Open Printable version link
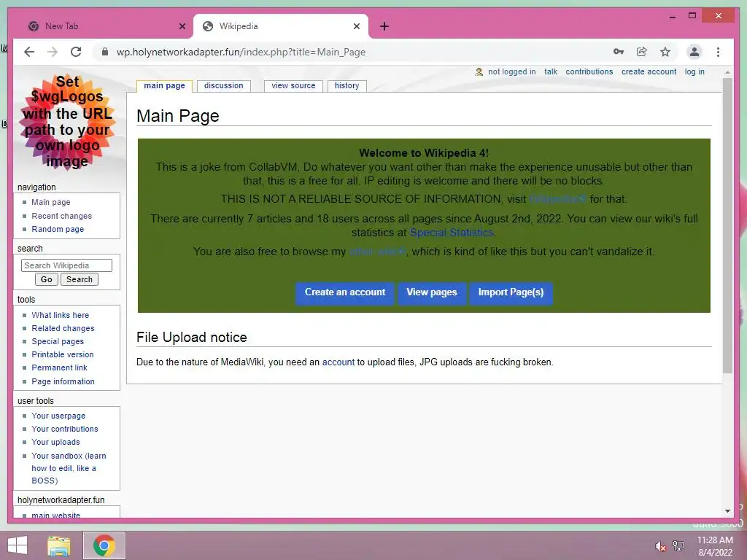 pos(63,355)
